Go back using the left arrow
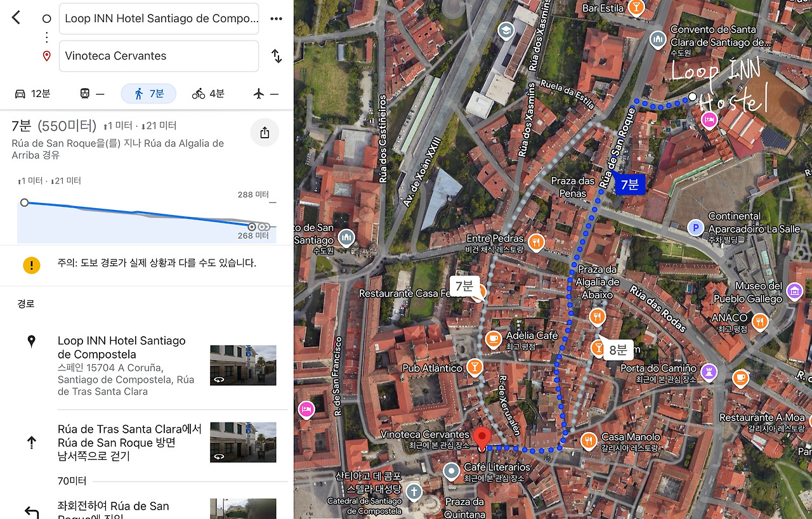Image resolution: width=812 pixels, height=519 pixels. pyautogui.click(x=16, y=18)
